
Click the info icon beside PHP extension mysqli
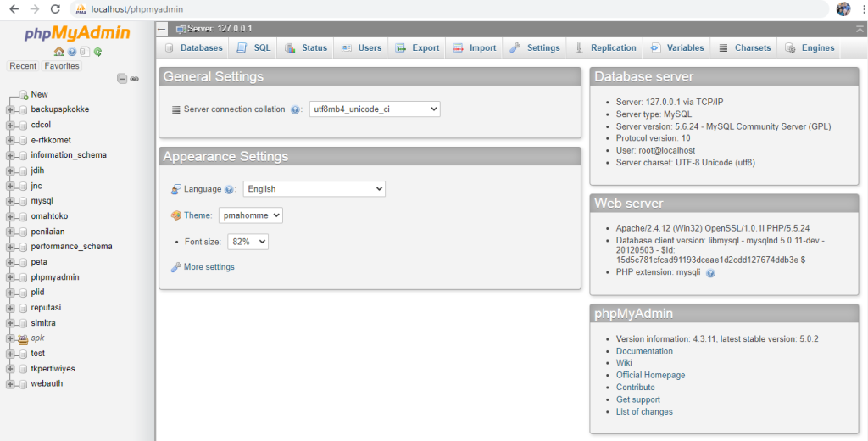(710, 273)
